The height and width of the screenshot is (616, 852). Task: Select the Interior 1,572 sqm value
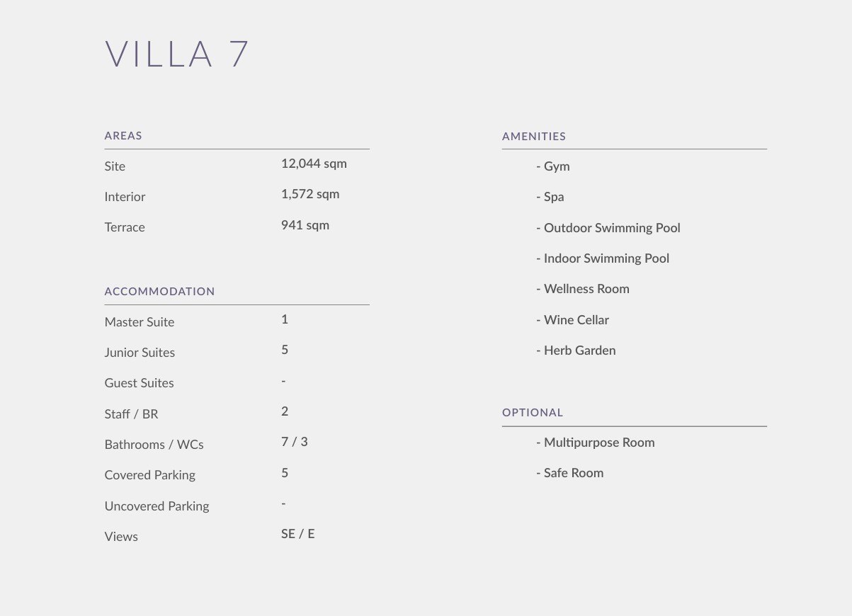click(310, 195)
